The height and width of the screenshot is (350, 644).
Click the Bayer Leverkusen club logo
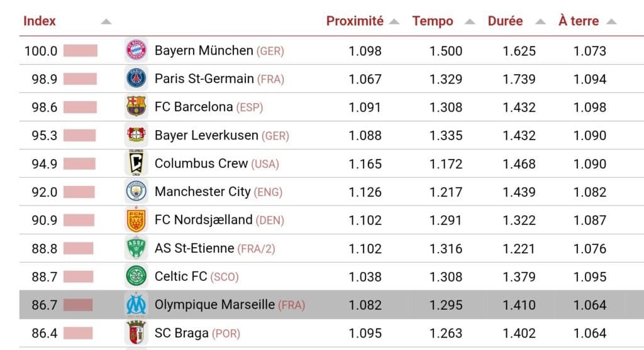tap(136, 135)
